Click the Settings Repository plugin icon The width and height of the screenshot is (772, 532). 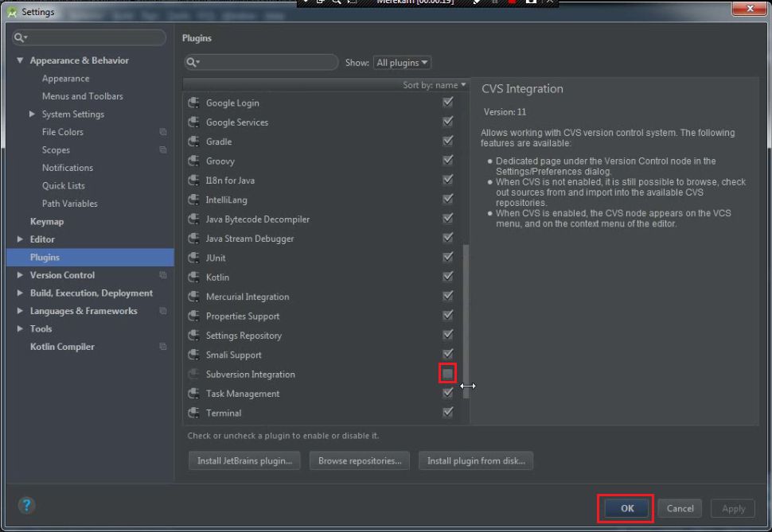click(x=194, y=335)
